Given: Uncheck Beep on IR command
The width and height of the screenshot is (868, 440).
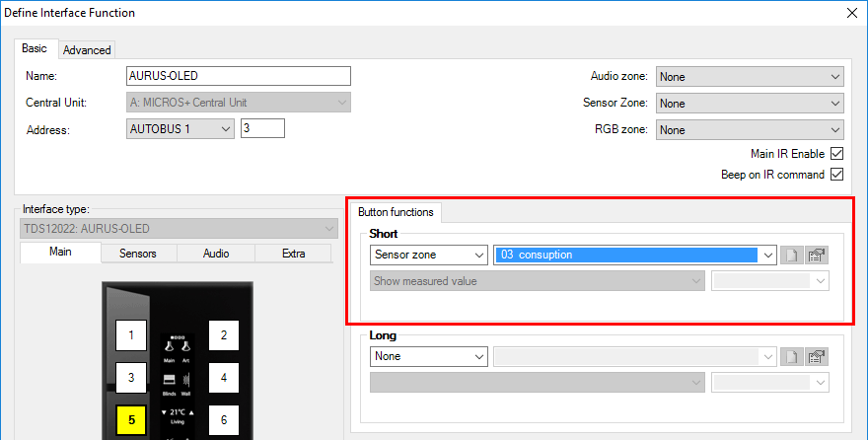Looking at the screenshot, I should tap(836, 175).
